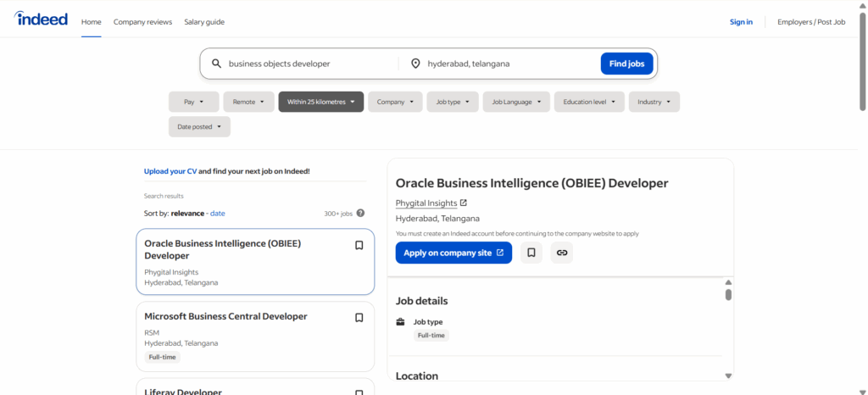This screenshot has height=395, width=868.
Task: Open the Salary guide
Action: (x=204, y=22)
